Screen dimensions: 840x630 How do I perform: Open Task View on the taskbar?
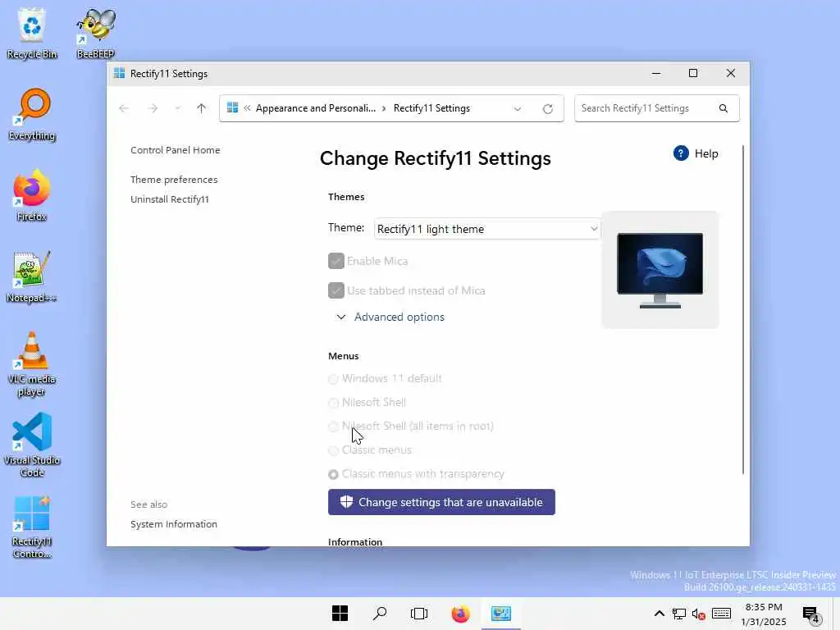pos(419,614)
